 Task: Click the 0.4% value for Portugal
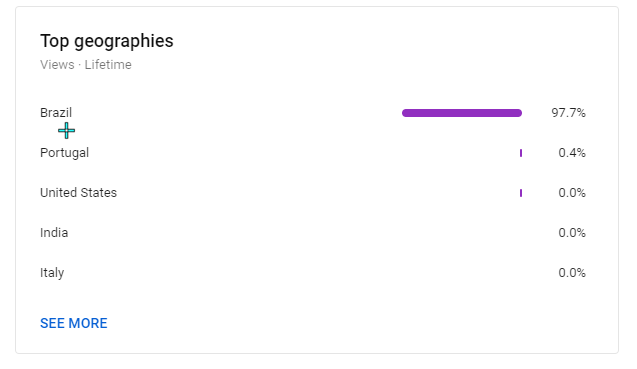pyautogui.click(x=572, y=153)
